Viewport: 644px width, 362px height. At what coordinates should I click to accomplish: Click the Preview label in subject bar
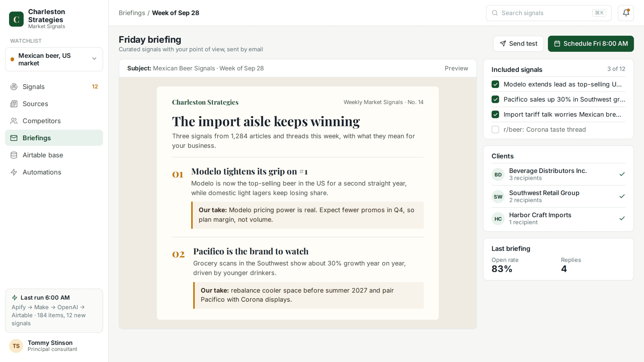456,68
